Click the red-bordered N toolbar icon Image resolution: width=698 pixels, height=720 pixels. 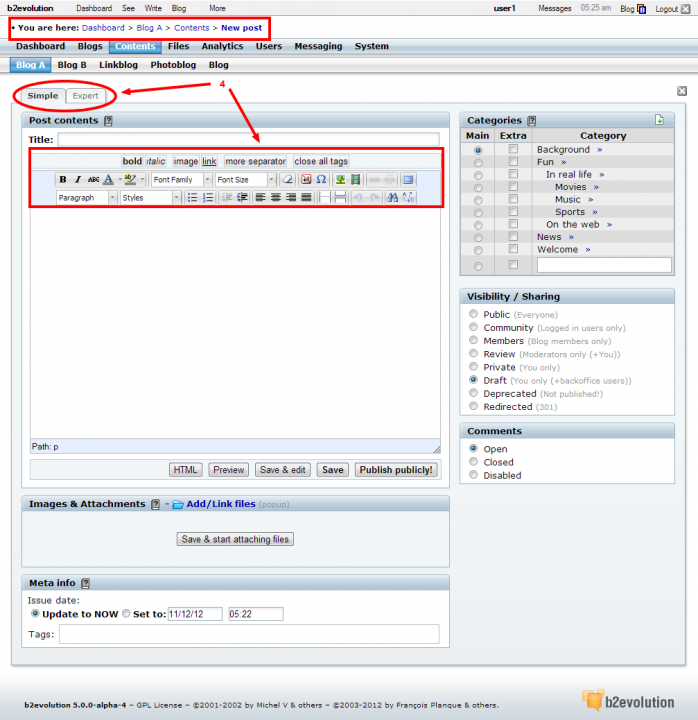(x=306, y=180)
